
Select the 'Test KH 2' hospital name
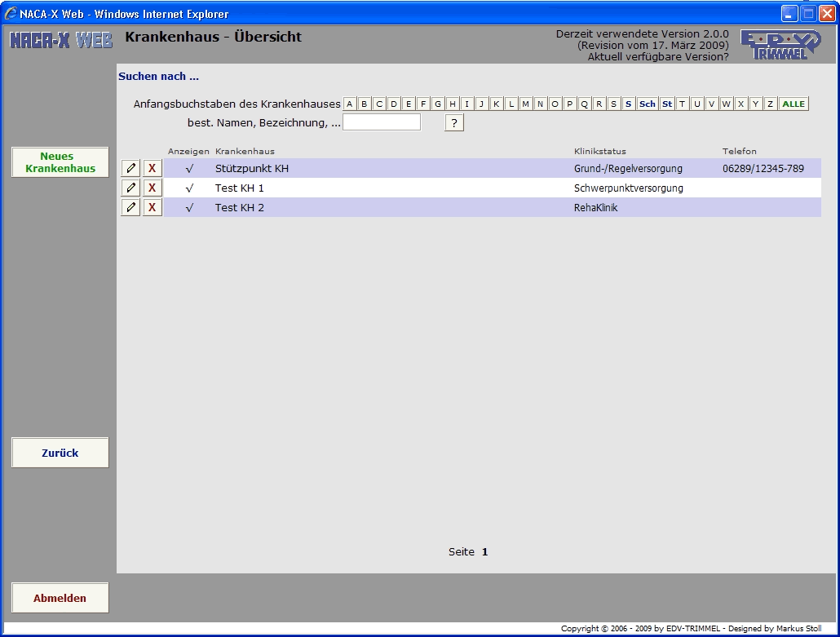click(240, 208)
